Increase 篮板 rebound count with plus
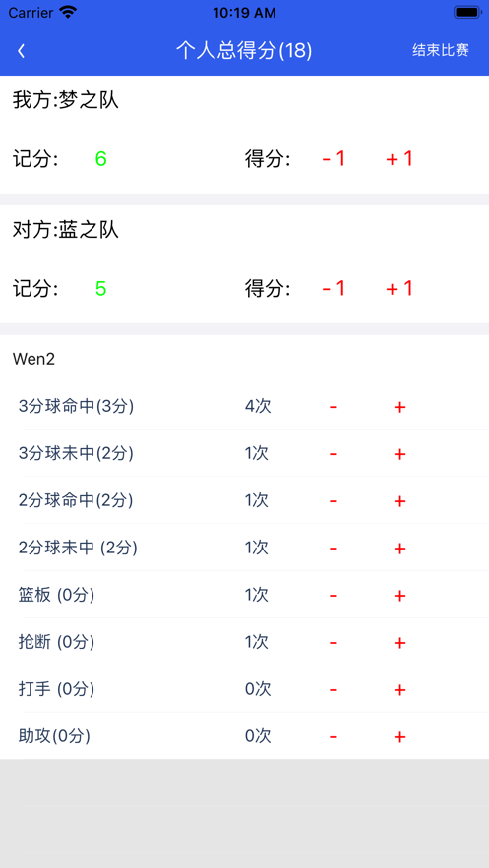This screenshot has height=868, width=489. (x=399, y=596)
